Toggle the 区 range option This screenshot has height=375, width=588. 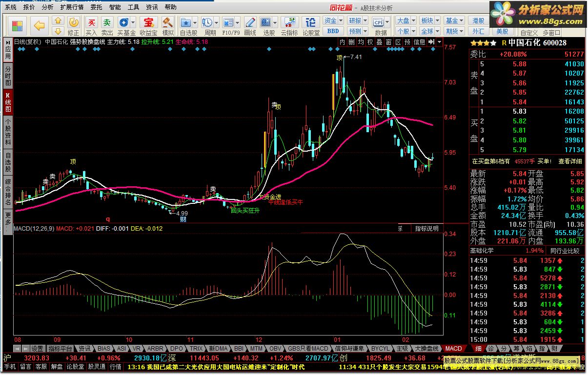(x=398, y=42)
